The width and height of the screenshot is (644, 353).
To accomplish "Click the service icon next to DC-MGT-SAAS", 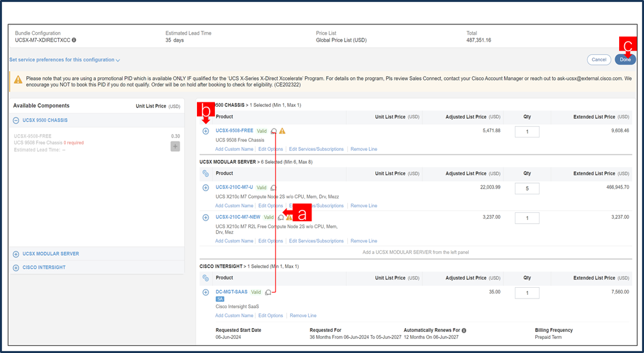I will tap(268, 292).
